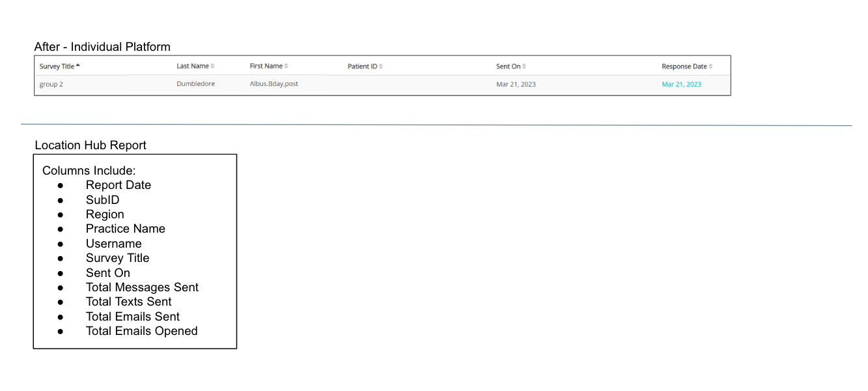Click the 'Total Messages Sent' bullet item
This screenshot has height=391, width=868.
pos(142,287)
